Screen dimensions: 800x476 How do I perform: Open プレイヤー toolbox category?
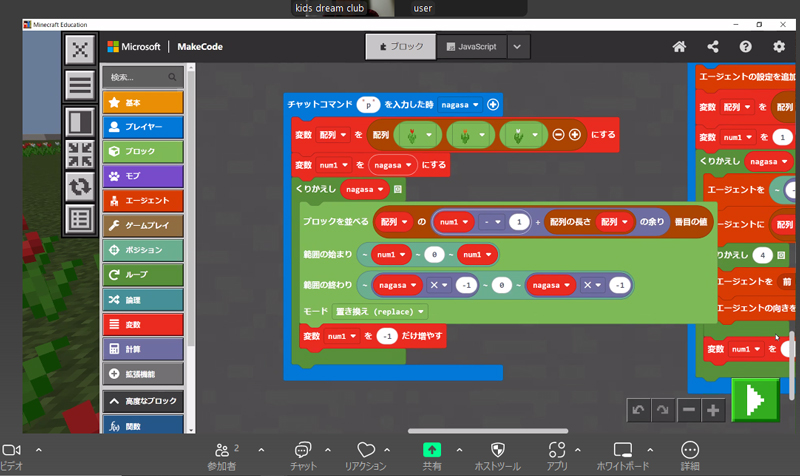click(x=143, y=127)
